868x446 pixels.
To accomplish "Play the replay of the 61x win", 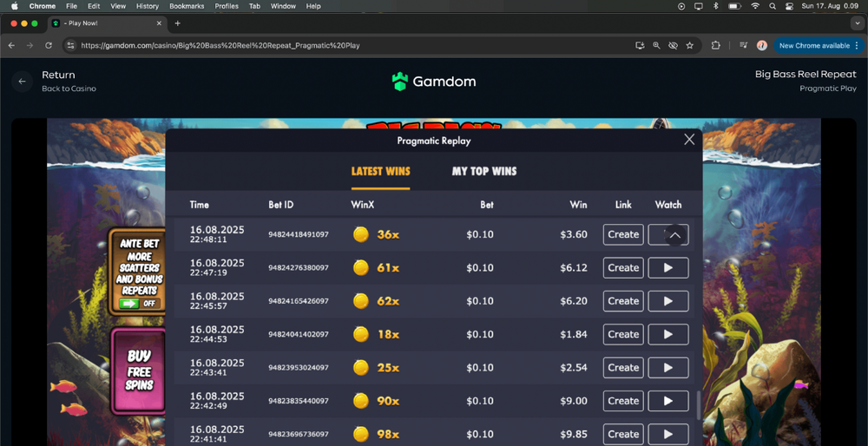I will point(667,268).
